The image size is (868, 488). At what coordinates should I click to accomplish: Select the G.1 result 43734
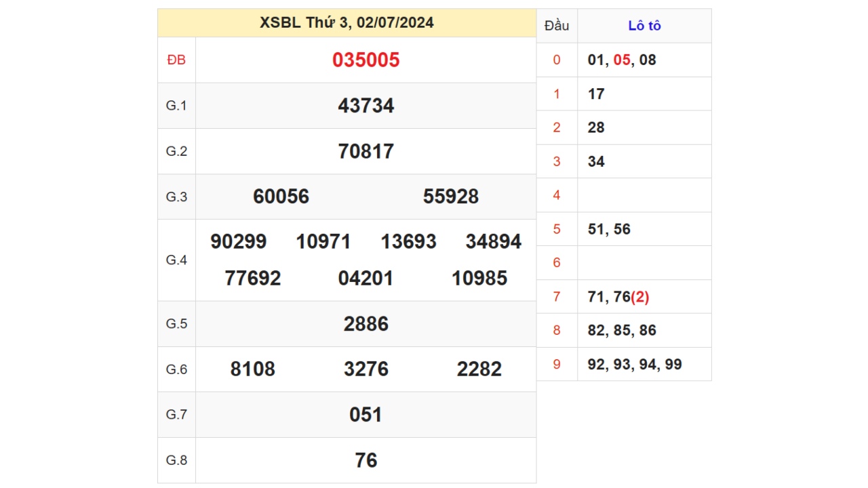pos(366,106)
